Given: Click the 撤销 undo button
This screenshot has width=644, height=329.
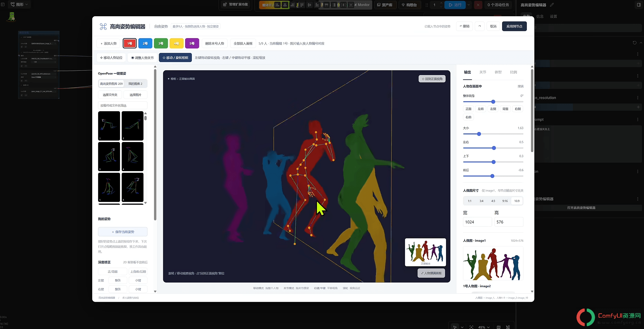Looking at the screenshot, I should [464, 26].
